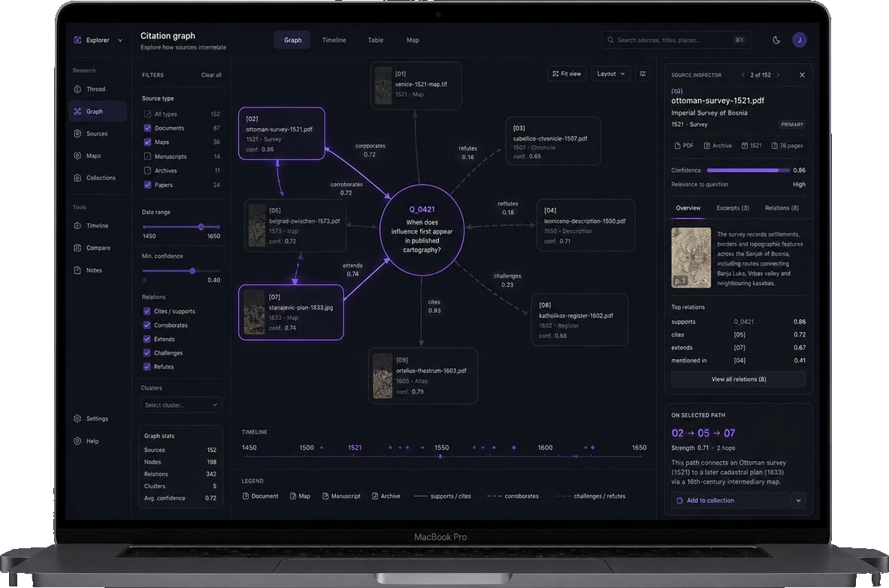Screen dimensions: 889x588
Task: Open the Layout dropdown
Action: click(x=611, y=74)
